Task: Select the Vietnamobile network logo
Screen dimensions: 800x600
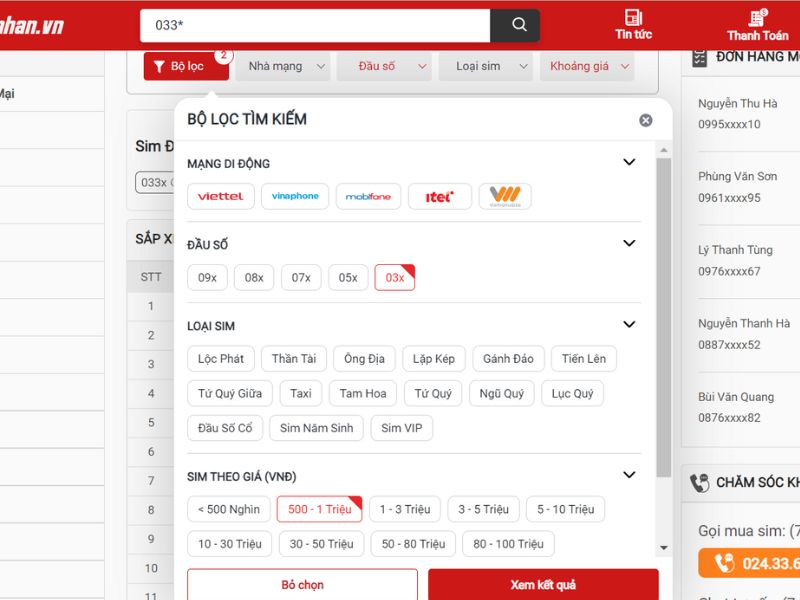Action: tap(505, 196)
